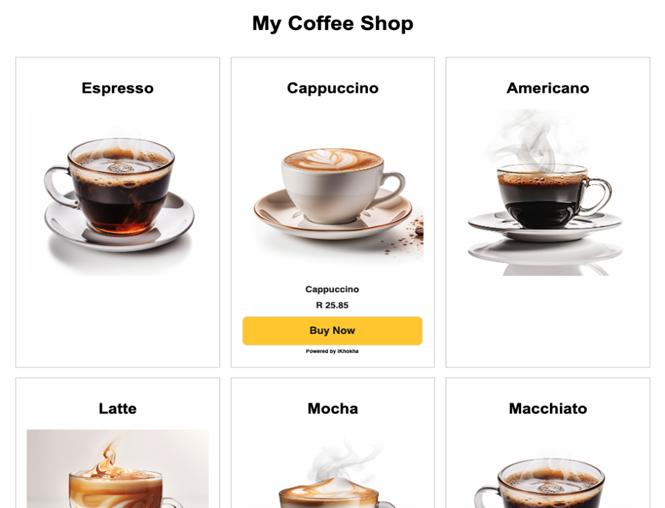Open the Macchiato product image
The width and height of the screenshot is (665, 508).
pyautogui.click(x=548, y=469)
